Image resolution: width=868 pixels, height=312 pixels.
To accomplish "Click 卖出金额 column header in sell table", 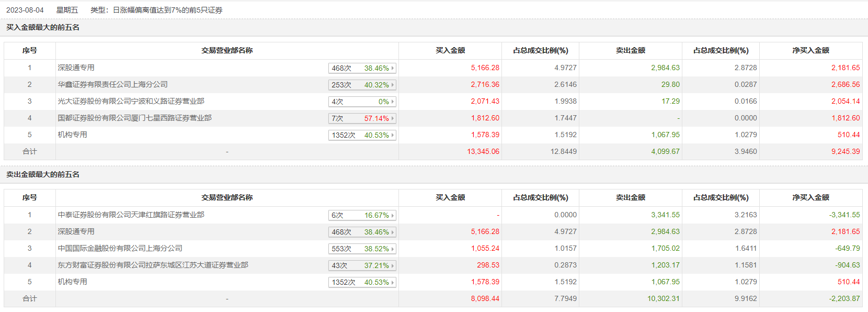I will 630,197.
